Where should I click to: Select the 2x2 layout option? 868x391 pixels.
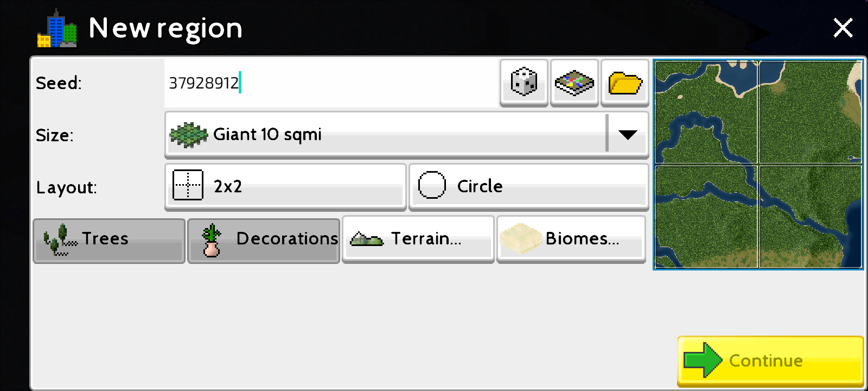pos(285,187)
